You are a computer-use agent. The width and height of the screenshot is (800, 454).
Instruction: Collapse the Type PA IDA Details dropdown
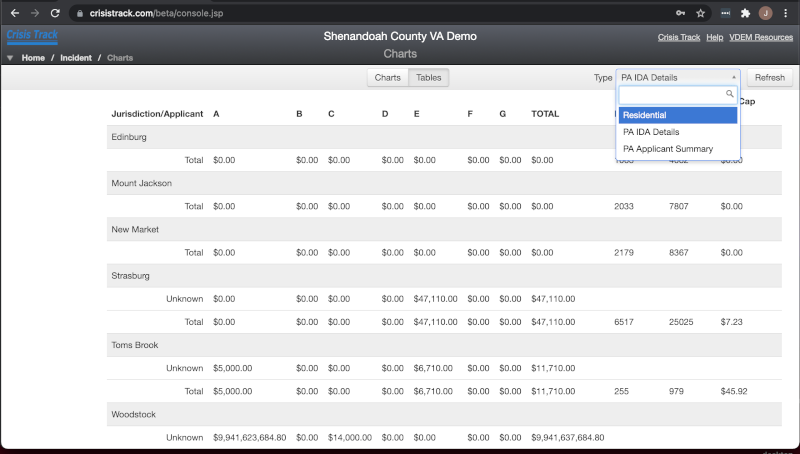678,78
